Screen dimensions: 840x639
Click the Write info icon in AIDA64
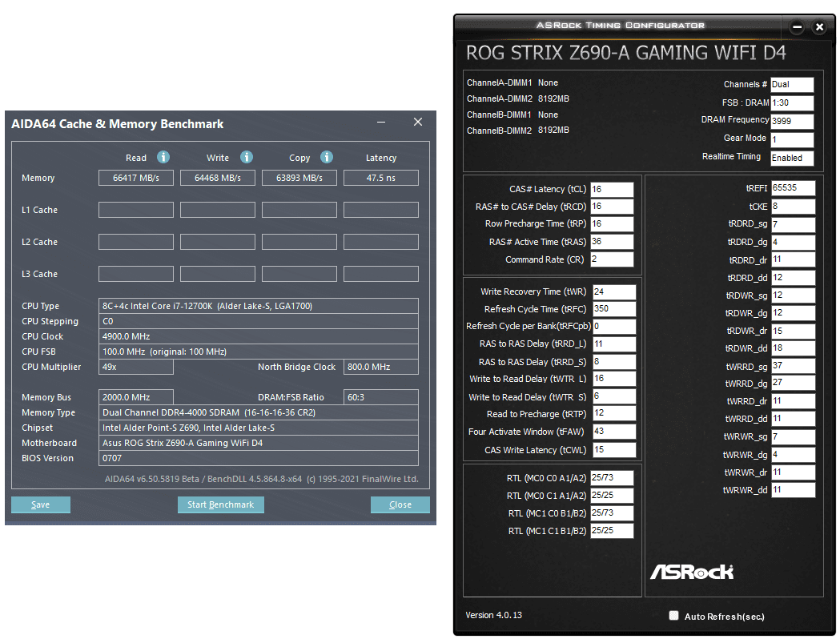tap(246, 157)
